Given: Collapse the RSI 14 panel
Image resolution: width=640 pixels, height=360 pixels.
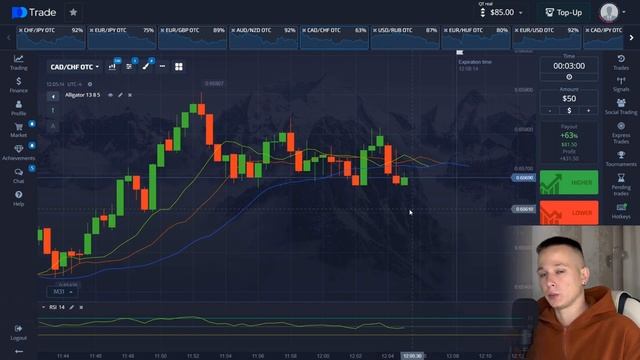Looking at the screenshot, I should pyautogui.click(x=43, y=307).
